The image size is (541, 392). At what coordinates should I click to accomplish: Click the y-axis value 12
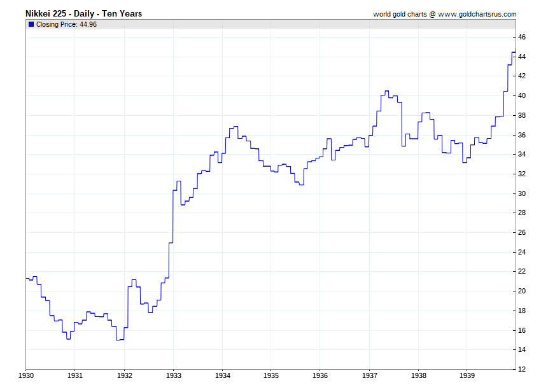522,369
